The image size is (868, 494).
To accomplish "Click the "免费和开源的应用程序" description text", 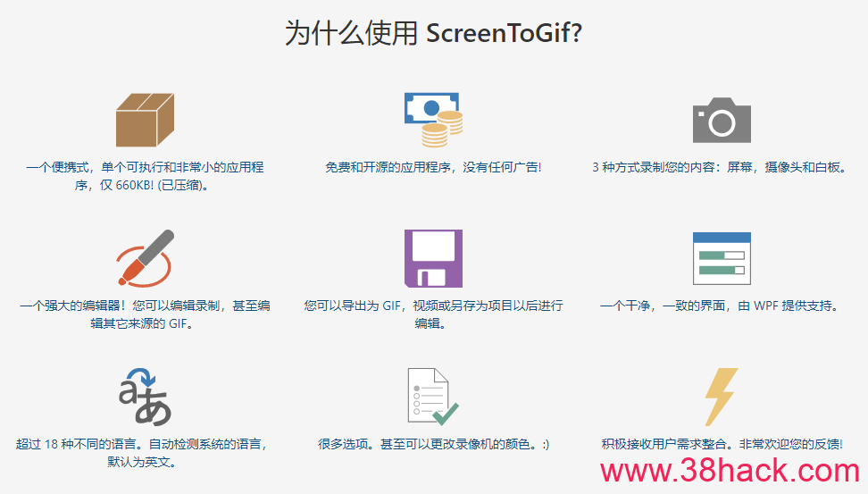I will click(433, 168).
